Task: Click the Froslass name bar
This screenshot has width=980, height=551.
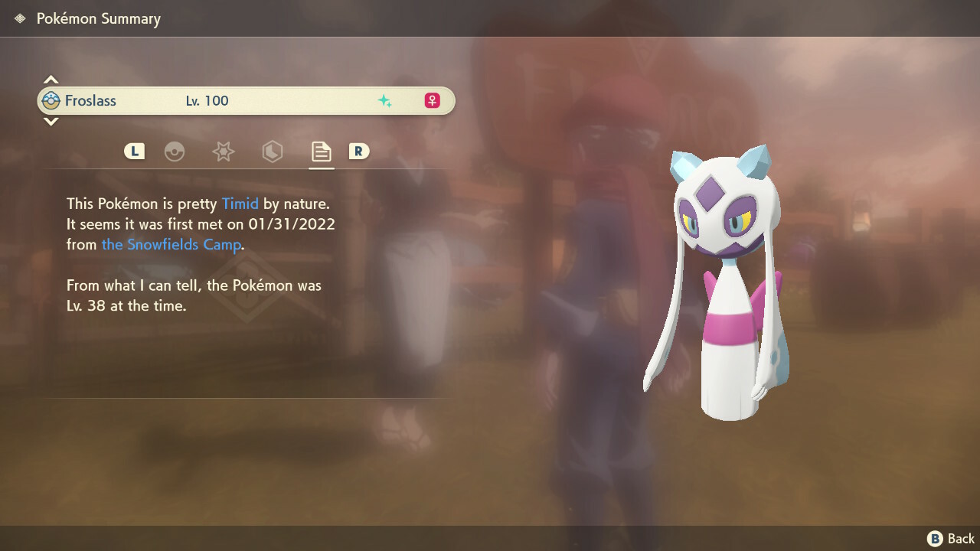Action: coord(246,101)
